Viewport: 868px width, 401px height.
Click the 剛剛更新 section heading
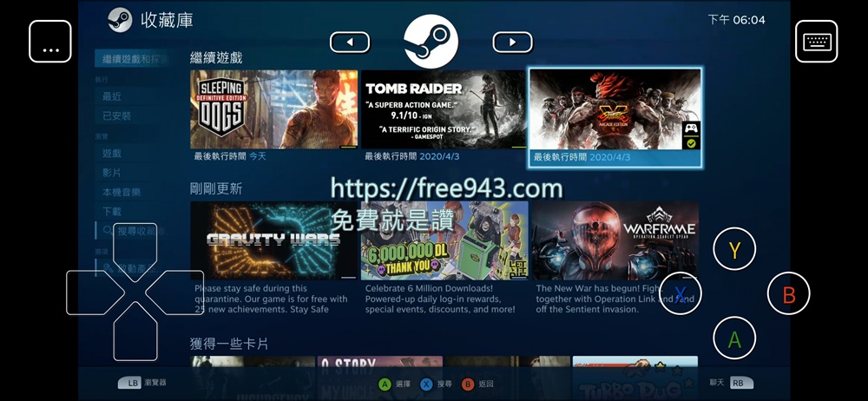pyautogui.click(x=216, y=188)
